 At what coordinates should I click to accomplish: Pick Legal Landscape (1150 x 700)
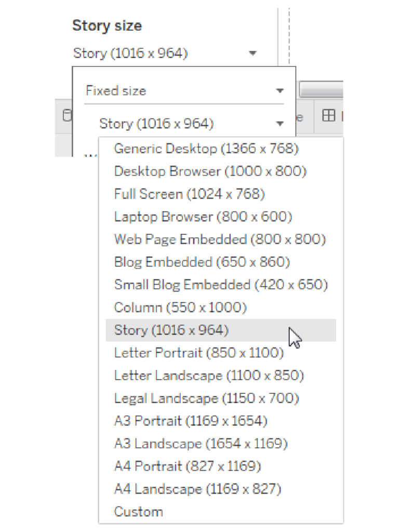coord(206,398)
